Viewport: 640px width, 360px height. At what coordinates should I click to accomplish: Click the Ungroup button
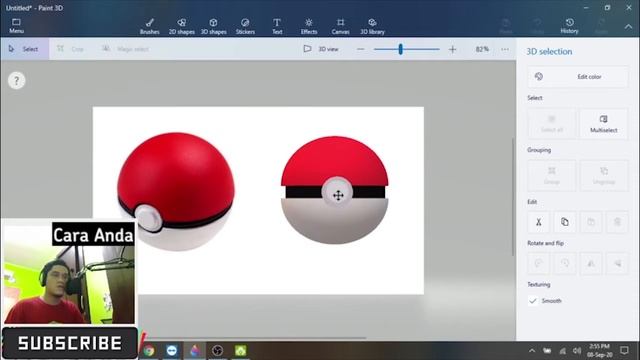tap(604, 176)
